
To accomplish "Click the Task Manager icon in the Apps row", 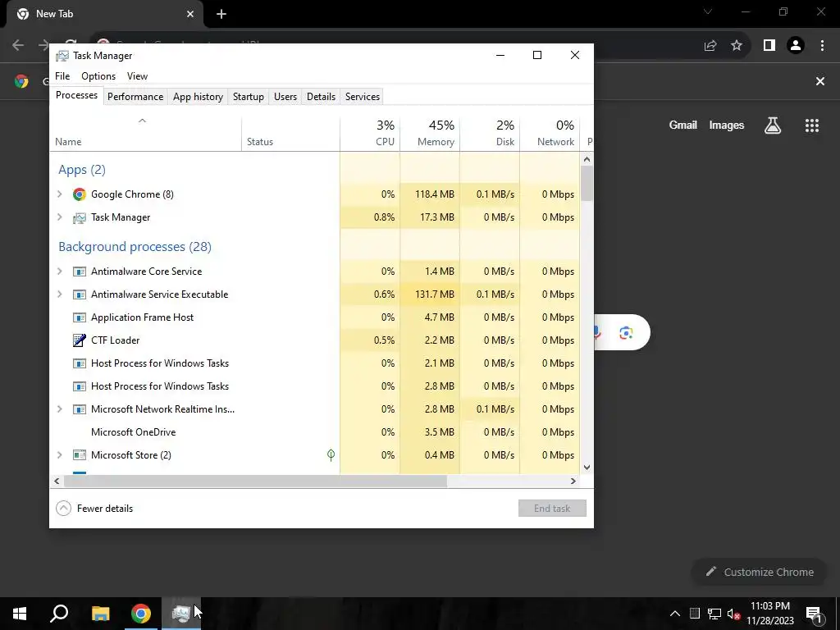I will (80, 217).
